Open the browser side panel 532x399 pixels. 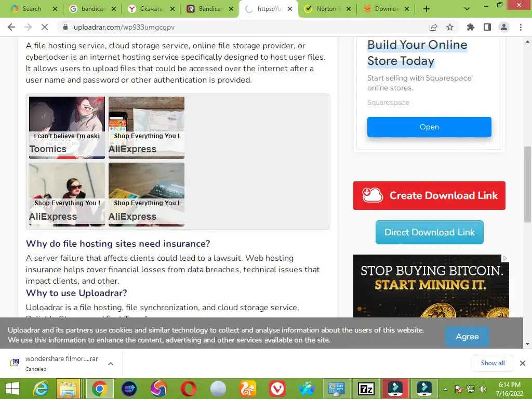[487, 27]
